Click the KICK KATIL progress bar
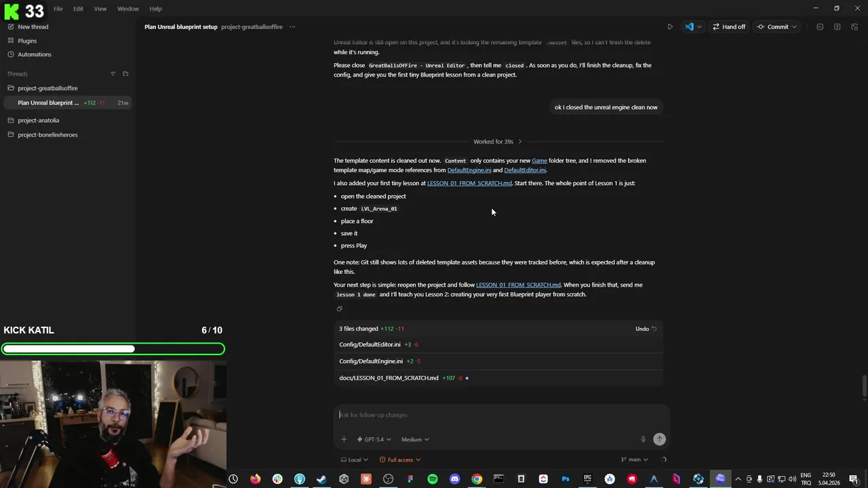This screenshot has height=488, width=868. pos(113,349)
